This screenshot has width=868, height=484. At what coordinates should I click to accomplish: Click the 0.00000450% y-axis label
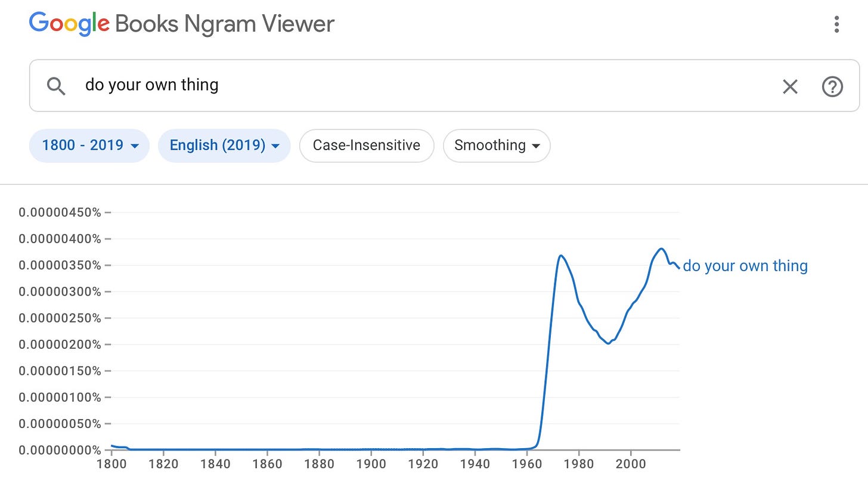(60, 212)
